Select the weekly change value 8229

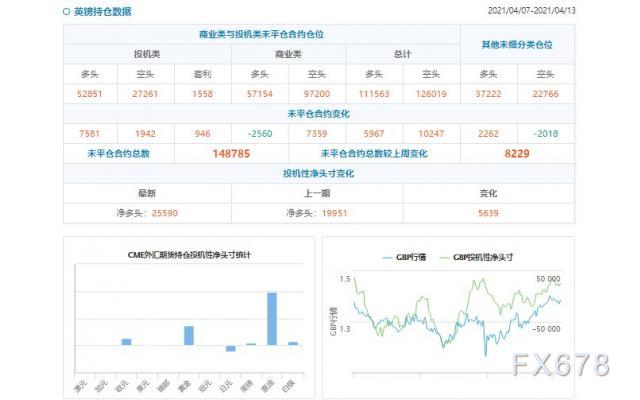point(517,154)
